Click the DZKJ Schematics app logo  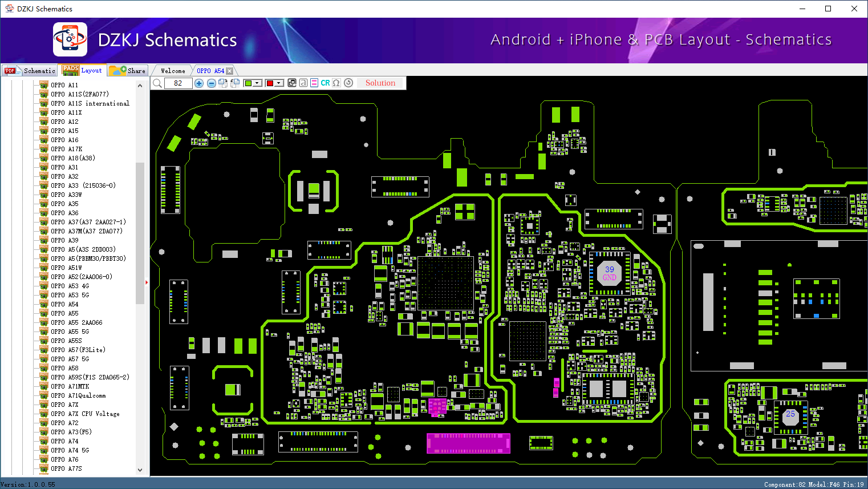70,39
